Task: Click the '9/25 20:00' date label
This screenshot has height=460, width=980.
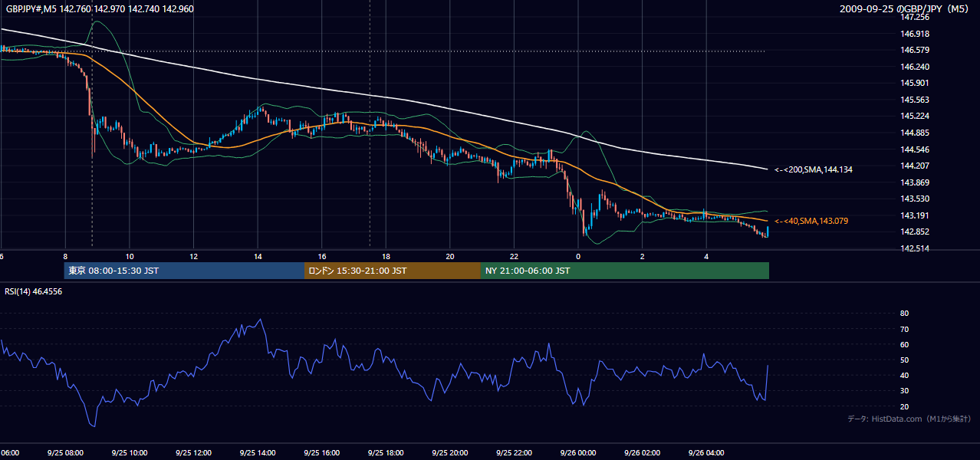Action: click(449, 452)
